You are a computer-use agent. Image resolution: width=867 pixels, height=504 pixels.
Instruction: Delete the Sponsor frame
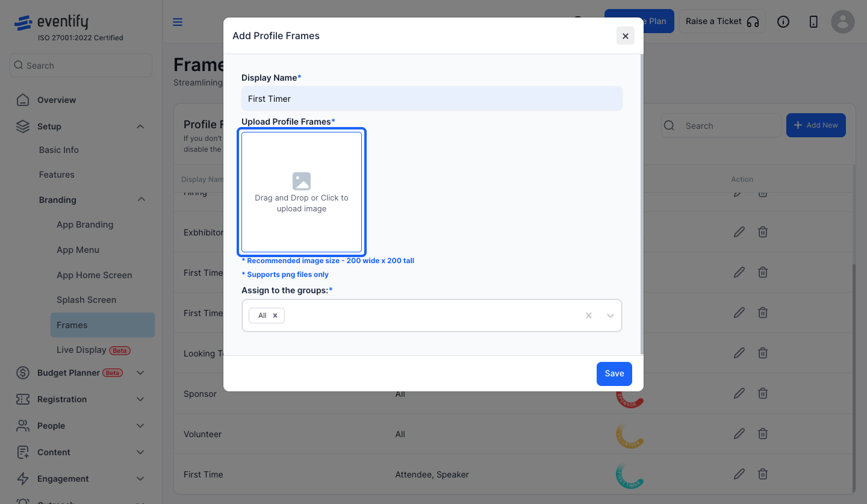tap(763, 393)
